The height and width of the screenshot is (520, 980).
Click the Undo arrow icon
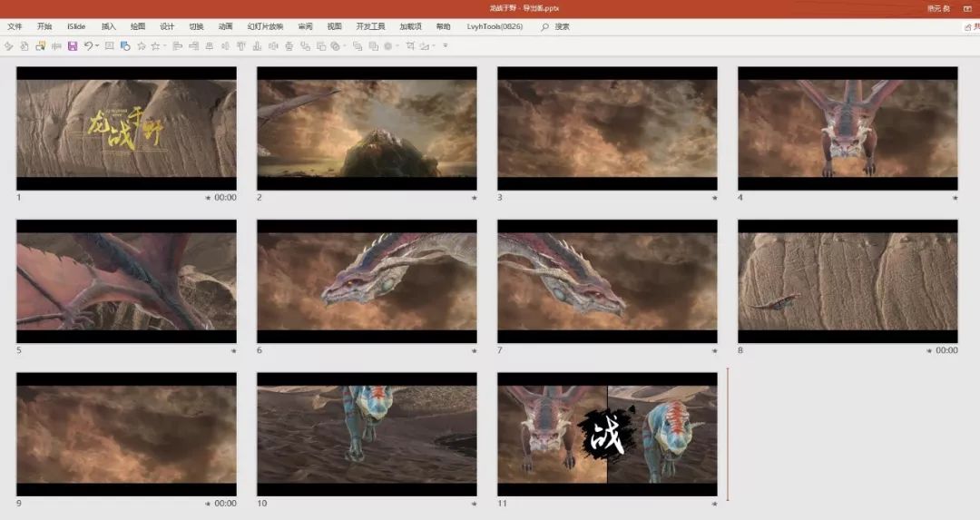tap(89, 46)
